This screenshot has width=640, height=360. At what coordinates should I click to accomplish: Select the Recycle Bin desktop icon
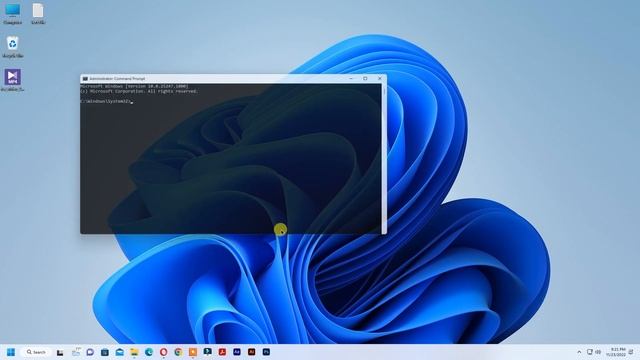(x=13, y=47)
